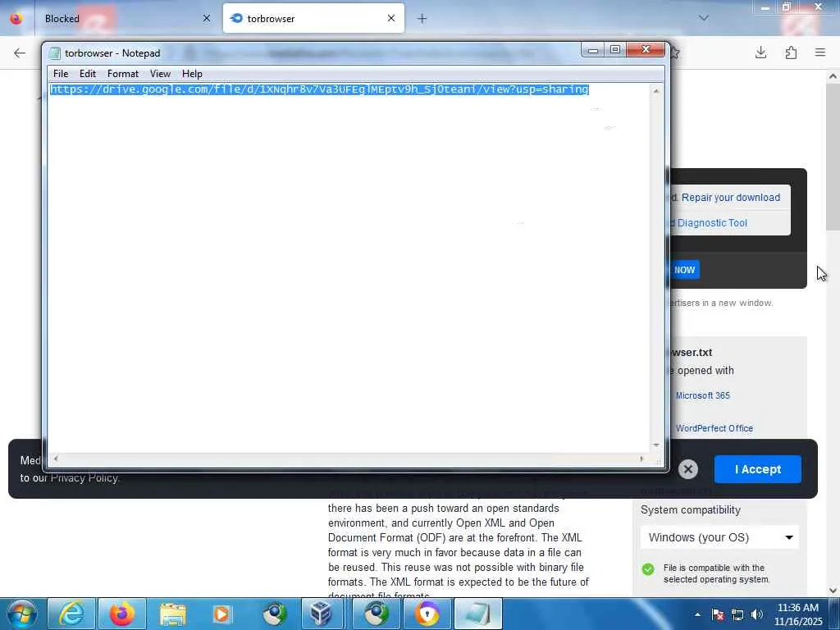The height and width of the screenshot is (630, 840).
Task: Click the browser page scrollbar thumb
Action: (x=833, y=157)
